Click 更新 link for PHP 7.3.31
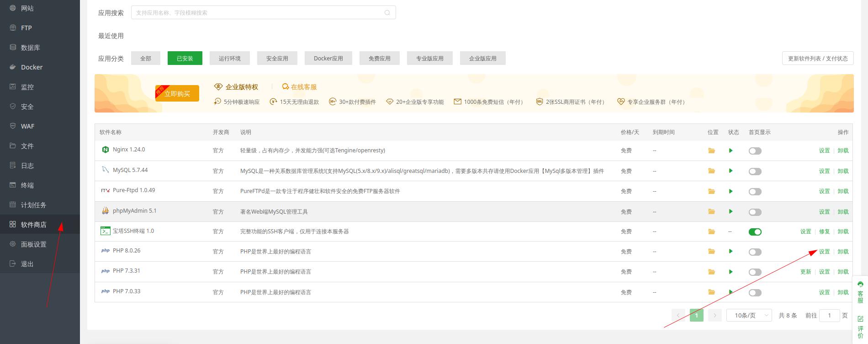Image resolution: width=868 pixels, height=344 pixels. click(805, 272)
